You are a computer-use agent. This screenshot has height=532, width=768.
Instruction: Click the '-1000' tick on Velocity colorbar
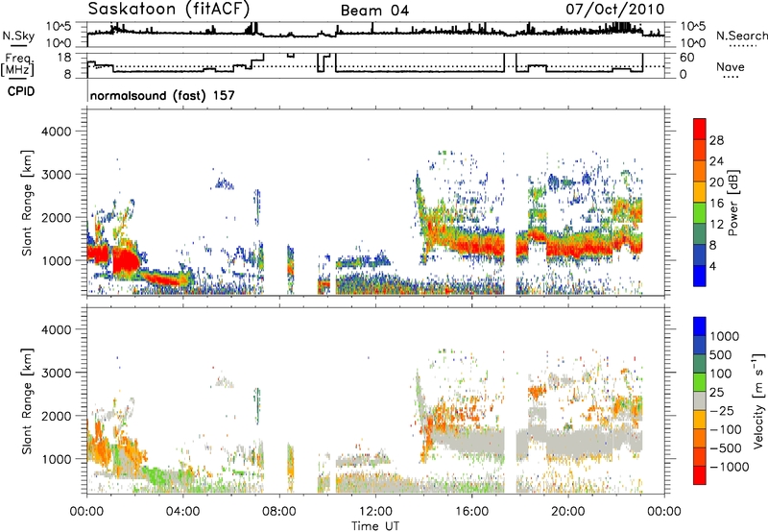pos(730,467)
